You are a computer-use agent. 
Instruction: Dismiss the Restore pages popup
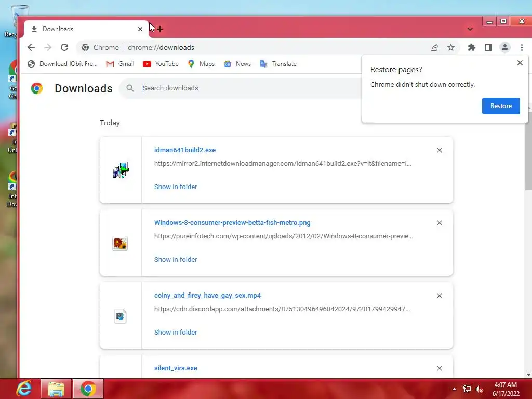520,63
